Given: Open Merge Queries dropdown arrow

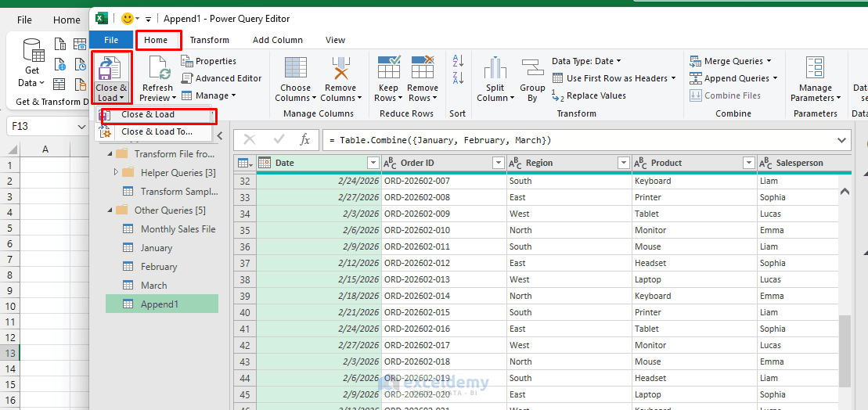Looking at the screenshot, I should point(769,61).
